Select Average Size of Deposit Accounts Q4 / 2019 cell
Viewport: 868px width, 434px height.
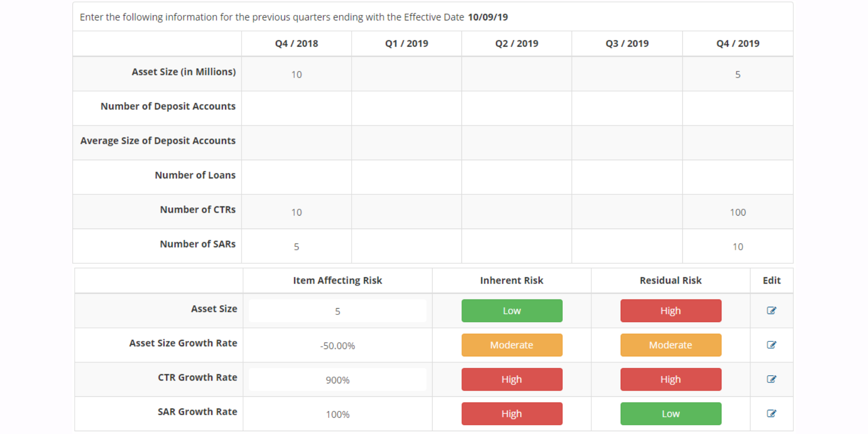pos(738,143)
